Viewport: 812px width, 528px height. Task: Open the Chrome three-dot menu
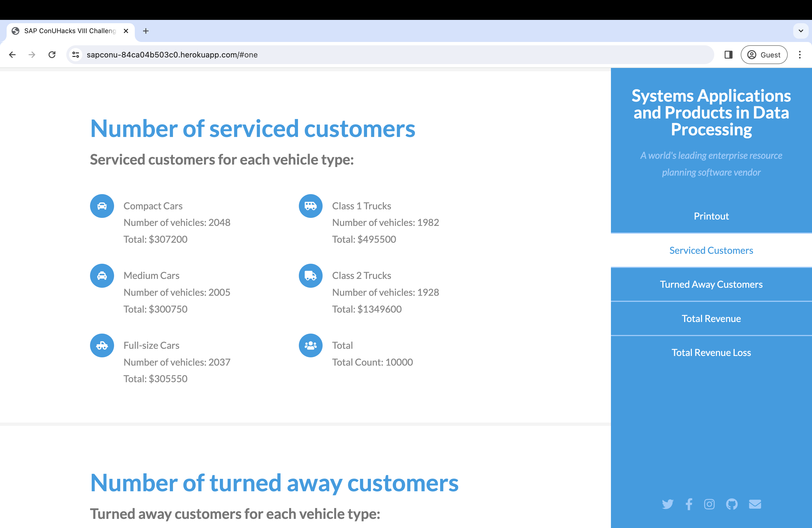(799, 55)
